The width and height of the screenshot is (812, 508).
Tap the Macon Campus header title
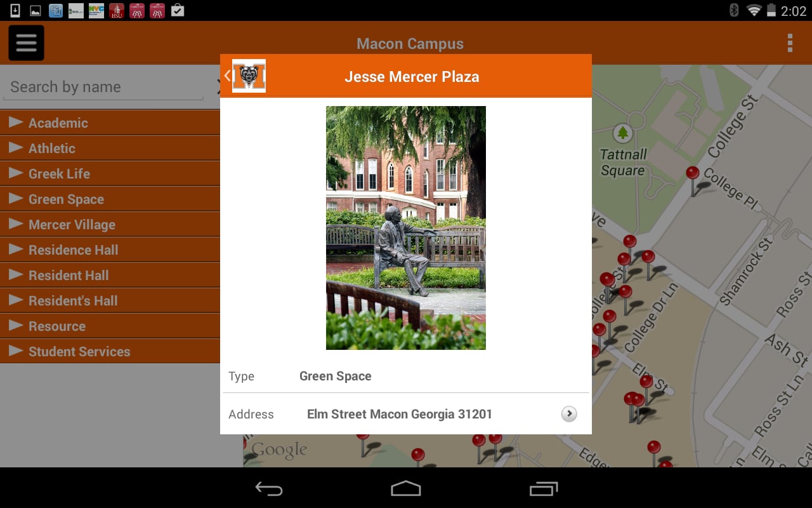point(410,44)
